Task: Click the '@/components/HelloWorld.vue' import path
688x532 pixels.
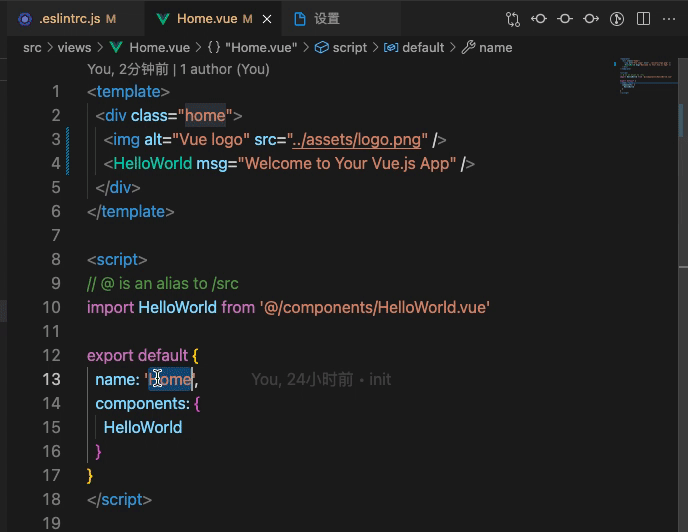Action: pos(374,308)
